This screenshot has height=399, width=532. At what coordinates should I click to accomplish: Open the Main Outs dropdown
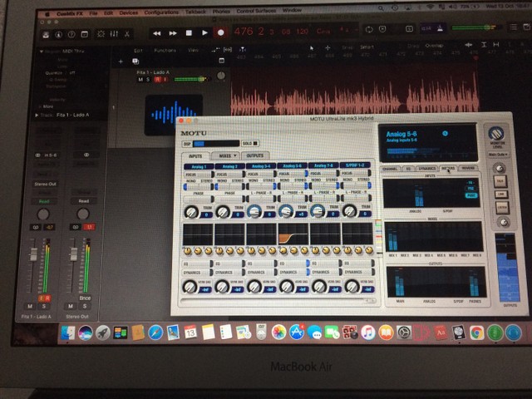pos(498,155)
